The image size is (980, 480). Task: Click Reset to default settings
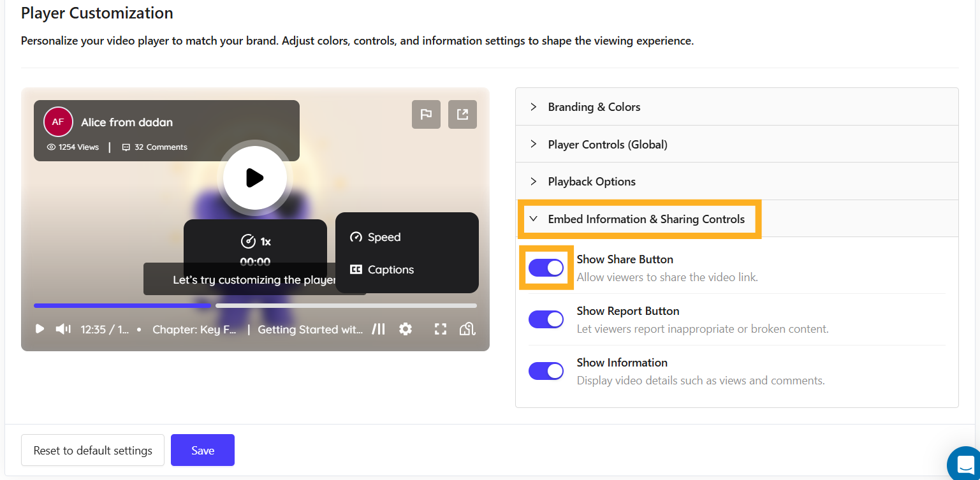coord(92,450)
